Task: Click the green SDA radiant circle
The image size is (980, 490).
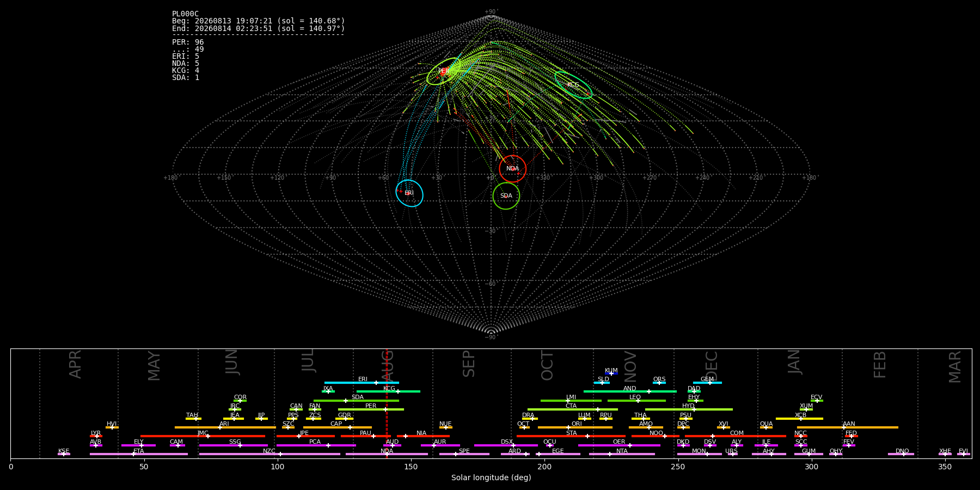Action: (506, 195)
